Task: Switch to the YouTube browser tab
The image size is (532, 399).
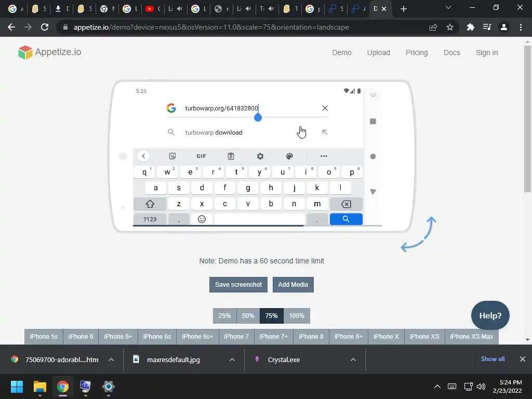Action: click(153, 9)
